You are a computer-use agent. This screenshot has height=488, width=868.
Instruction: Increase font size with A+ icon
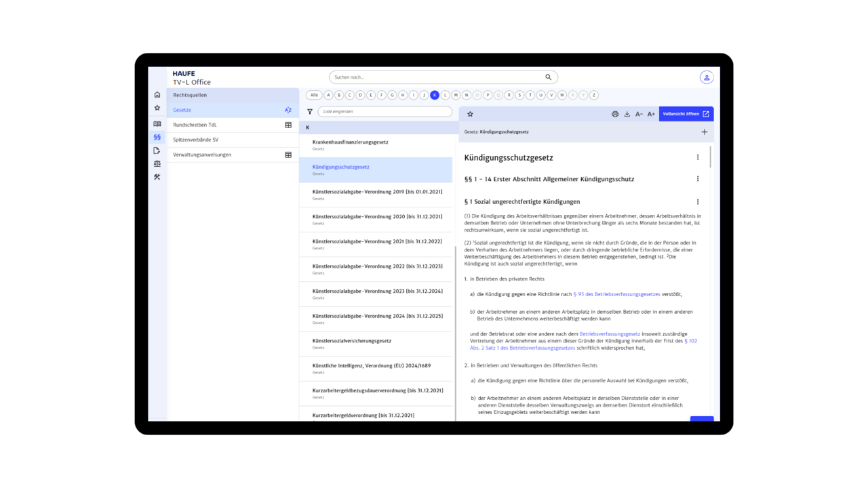click(651, 115)
